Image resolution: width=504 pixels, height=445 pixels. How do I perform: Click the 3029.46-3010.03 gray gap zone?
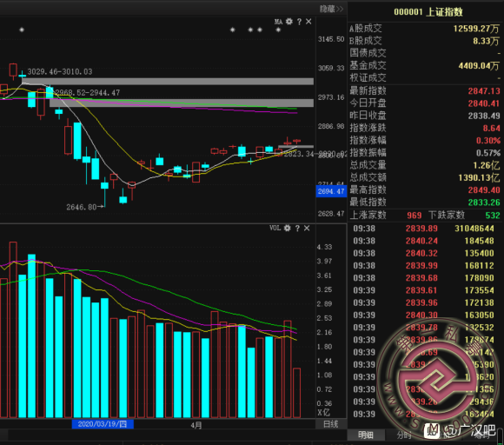[168, 81]
